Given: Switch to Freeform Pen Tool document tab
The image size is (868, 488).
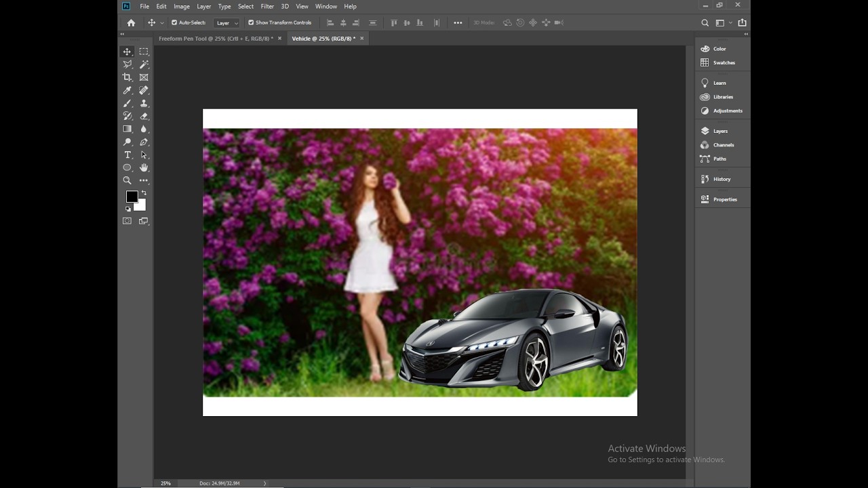Looking at the screenshot, I should coord(216,39).
